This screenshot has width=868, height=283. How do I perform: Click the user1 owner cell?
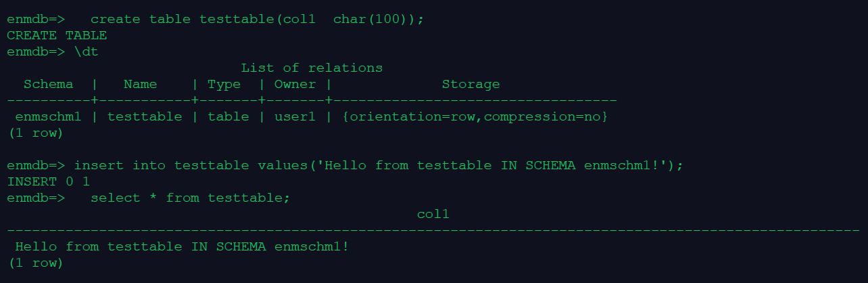coord(295,116)
